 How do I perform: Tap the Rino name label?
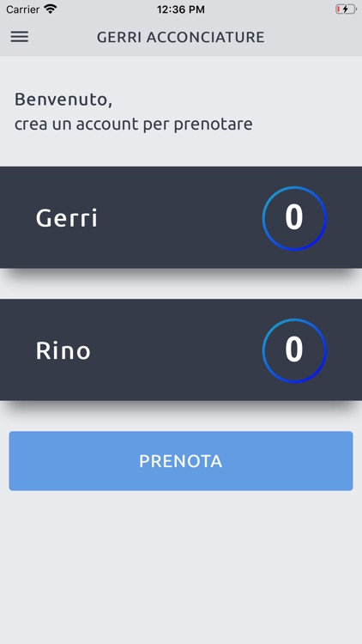click(63, 350)
